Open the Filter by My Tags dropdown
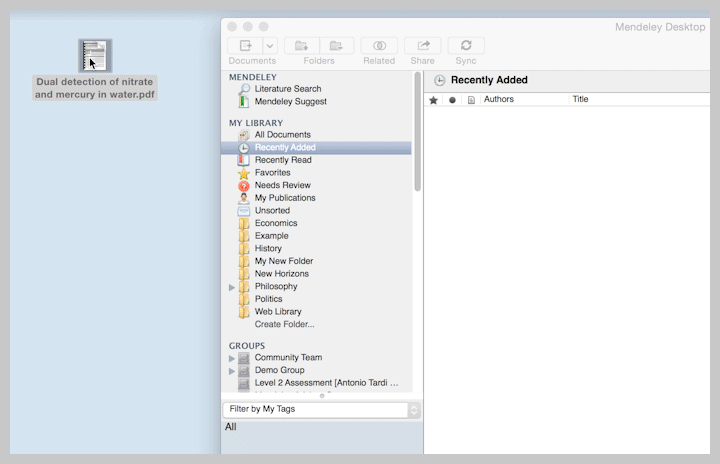The width and height of the screenshot is (720, 464). (x=321, y=409)
